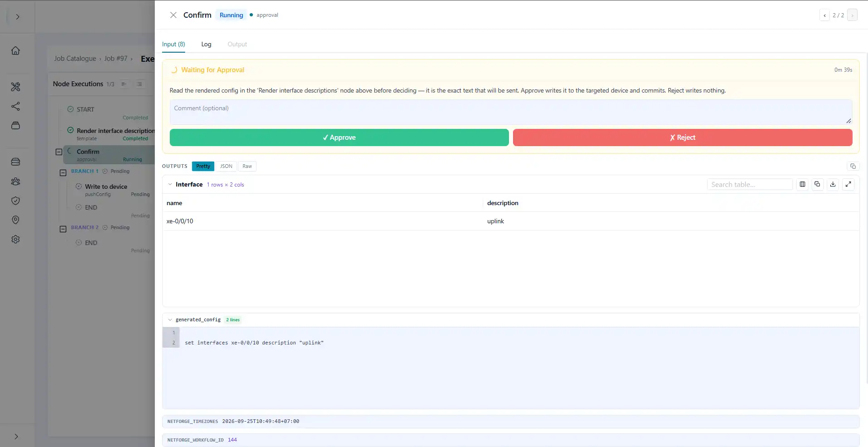
Task: Select the Render interface description node
Action: click(x=115, y=131)
